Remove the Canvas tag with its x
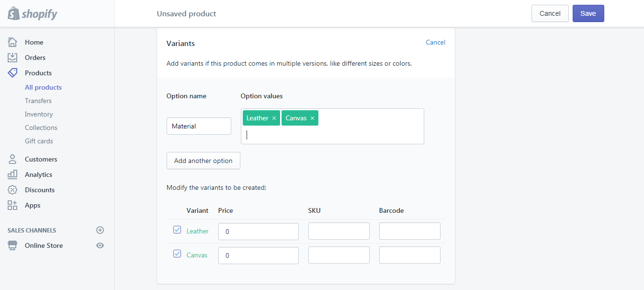This screenshot has height=290, width=644. (x=312, y=118)
